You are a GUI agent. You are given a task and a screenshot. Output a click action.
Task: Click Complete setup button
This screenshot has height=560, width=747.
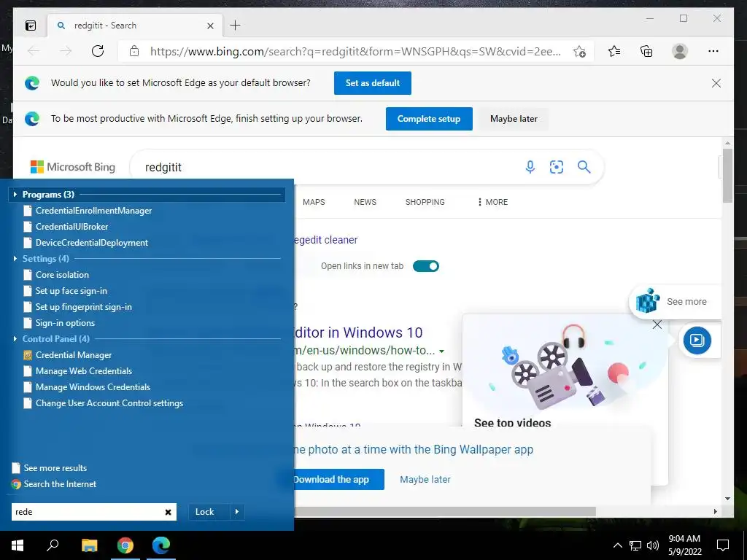pos(429,119)
